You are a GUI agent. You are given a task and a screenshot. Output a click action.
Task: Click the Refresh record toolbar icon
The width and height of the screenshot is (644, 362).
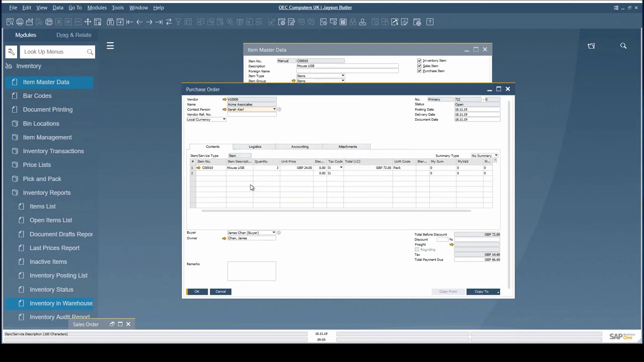pyautogui.click(x=169, y=22)
